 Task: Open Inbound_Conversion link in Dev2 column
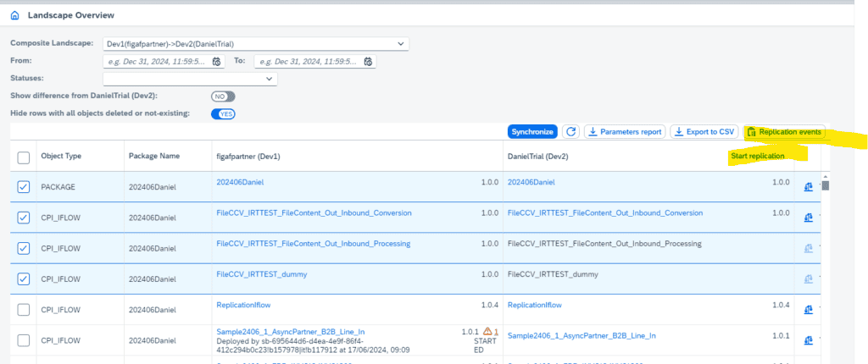605,213
